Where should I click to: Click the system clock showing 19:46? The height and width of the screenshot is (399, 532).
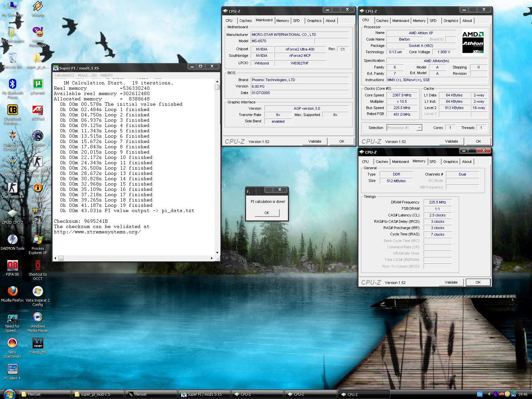point(523,394)
